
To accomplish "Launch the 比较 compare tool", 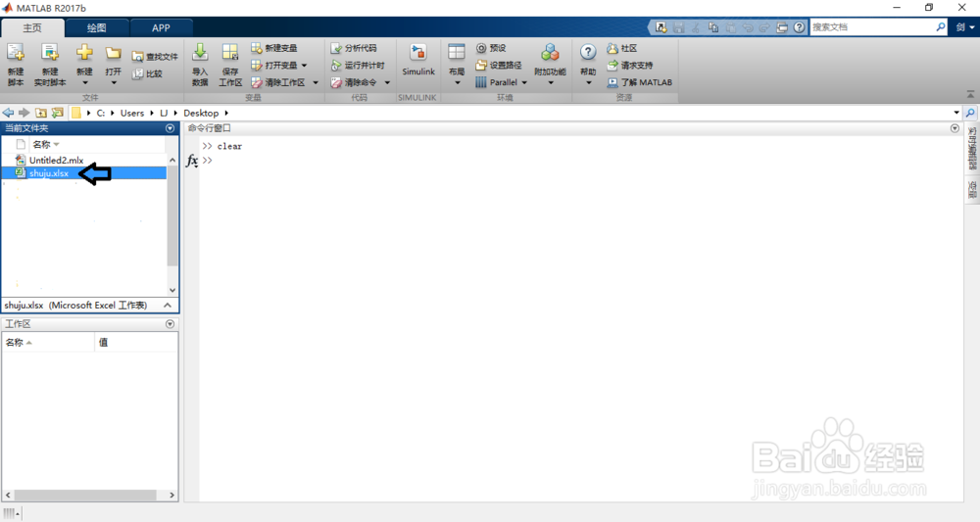I will (x=148, y=73).
